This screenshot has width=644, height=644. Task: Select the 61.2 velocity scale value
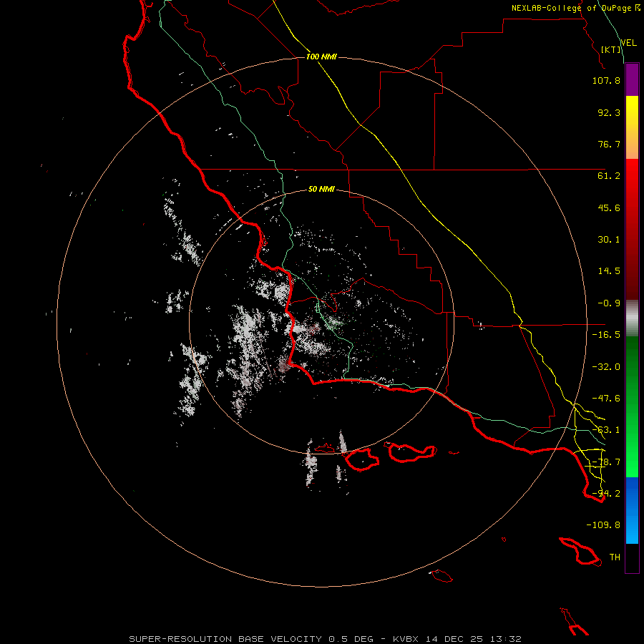[609, 176]
